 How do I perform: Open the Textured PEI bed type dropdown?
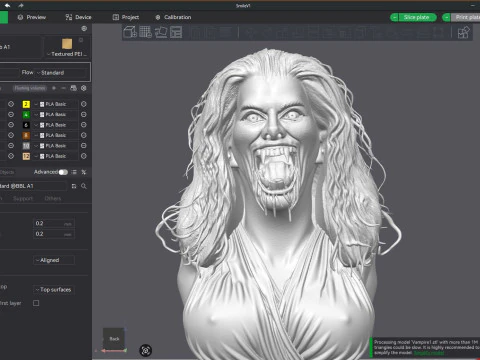67,54
